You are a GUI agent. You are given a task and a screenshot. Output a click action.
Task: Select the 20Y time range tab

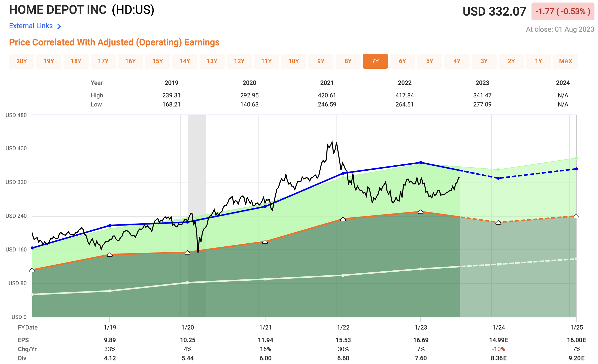tap(22, 61)
